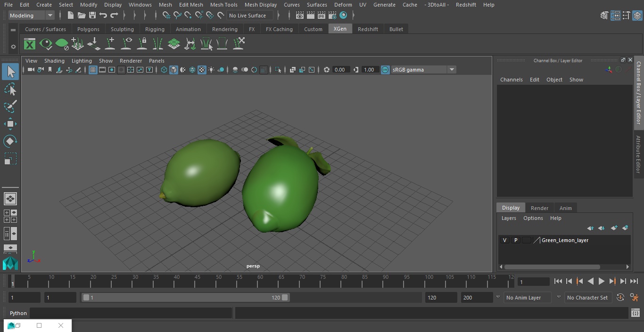This screenshot has width=644, height=332.
Task: Toggle the viewport grid display button
Action: coord(93,70)
